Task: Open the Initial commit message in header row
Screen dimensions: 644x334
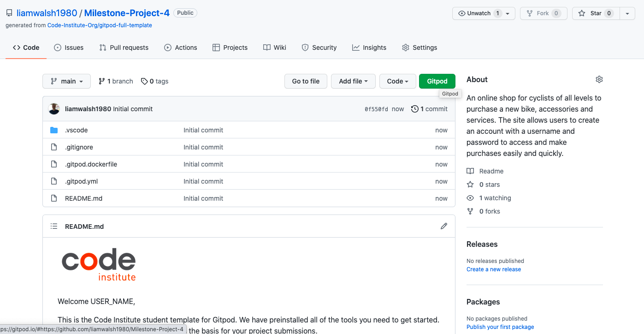Action: 133,109
